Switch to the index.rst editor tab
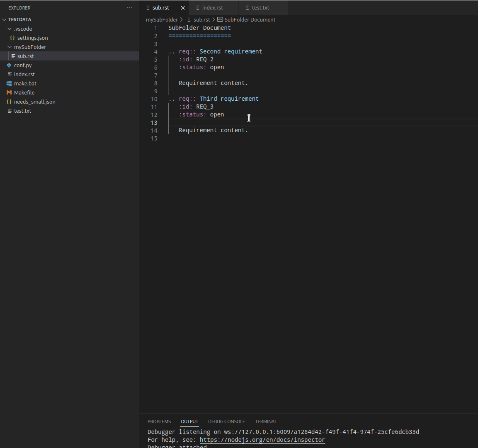Screen dimensions: 478x448 point(213,8)
